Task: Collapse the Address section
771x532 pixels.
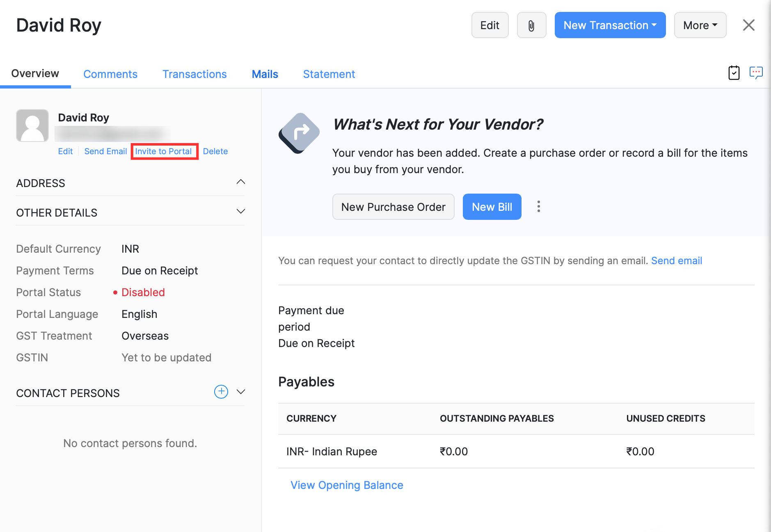Action: click(x=241, y=182)
